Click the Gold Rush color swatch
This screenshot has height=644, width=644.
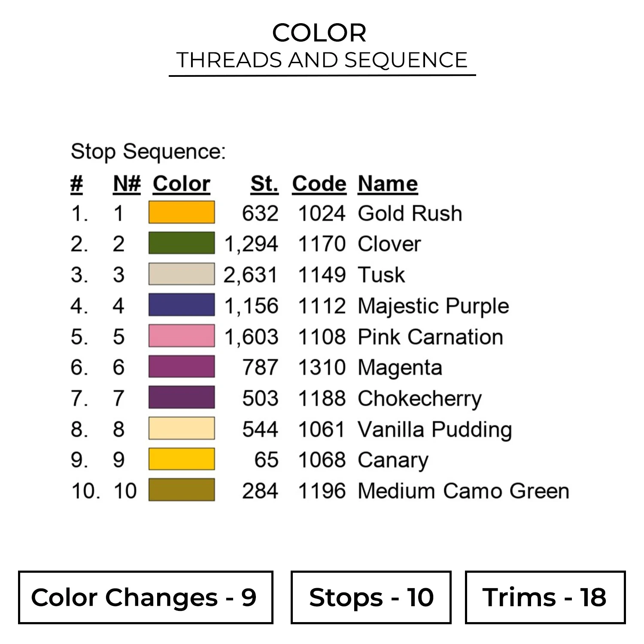click(182, 213)
